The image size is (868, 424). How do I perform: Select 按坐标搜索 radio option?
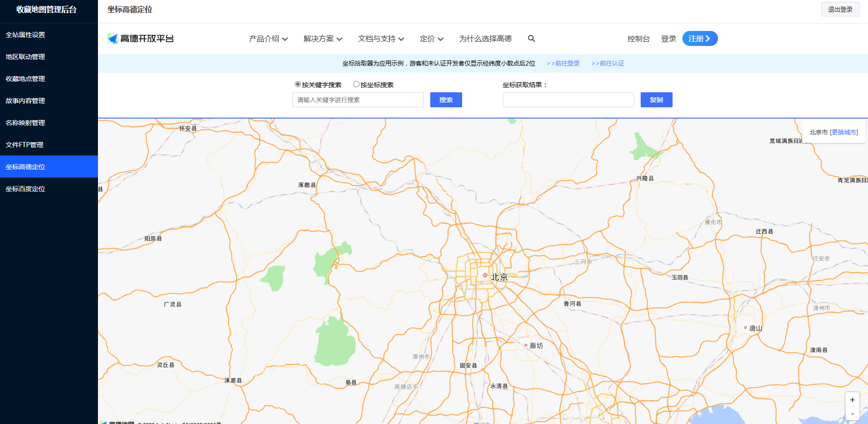click(x=356, y=84)
